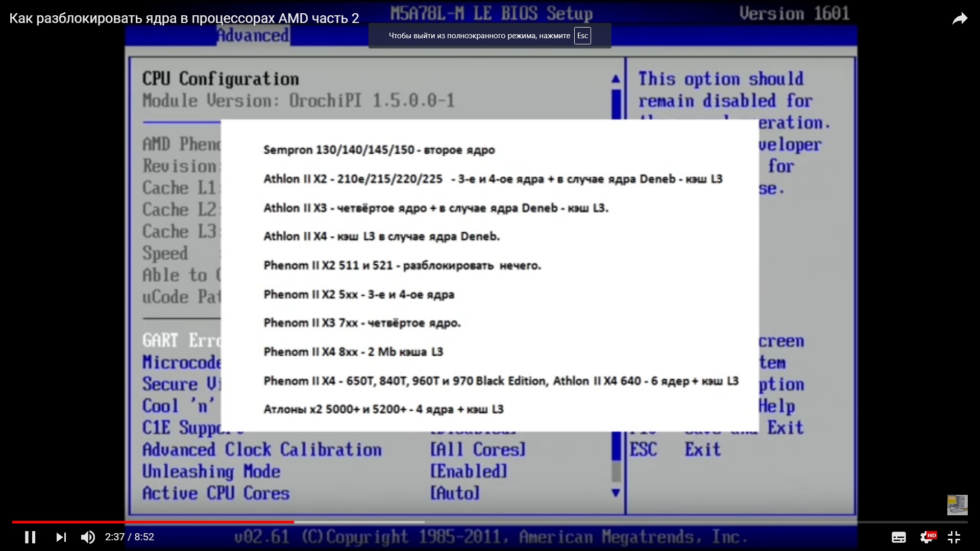Click the BIOS scrollbar up arrow
Screen dimensions: 980x551
pos(616,79)
